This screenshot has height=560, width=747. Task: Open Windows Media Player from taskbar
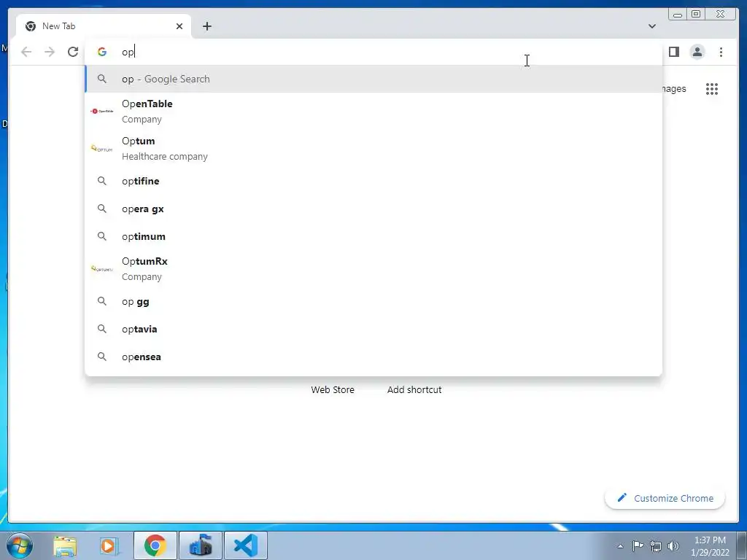(109, 545)
